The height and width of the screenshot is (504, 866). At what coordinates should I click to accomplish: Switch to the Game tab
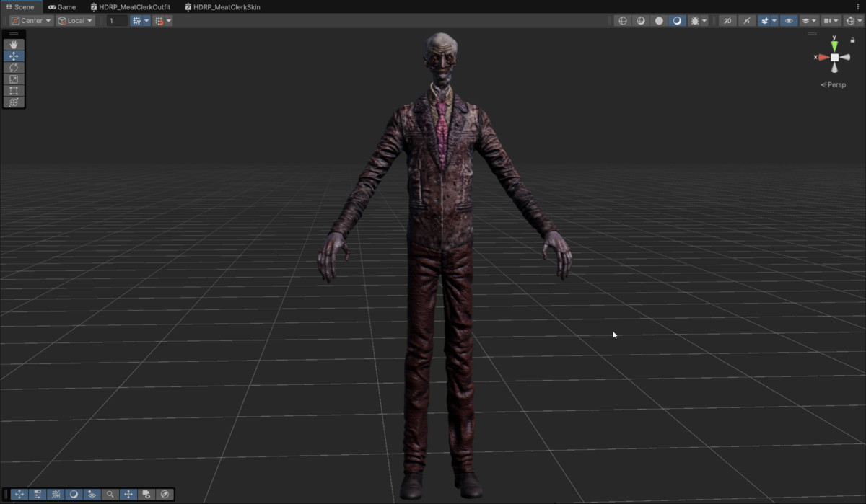62,6
